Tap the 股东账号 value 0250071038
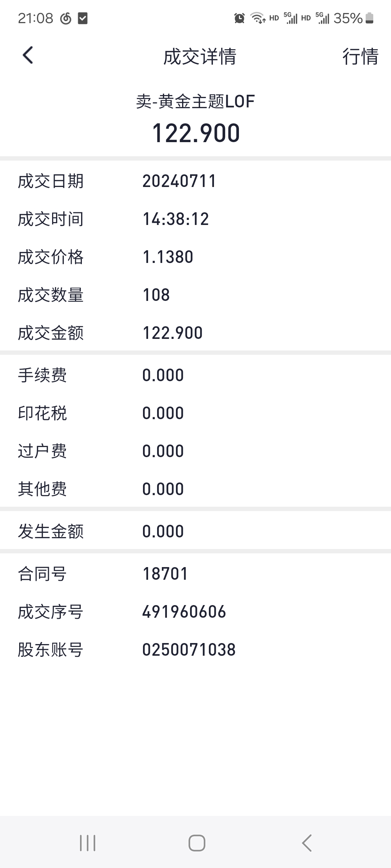This screenshot has width=391, height=868. click(x=189, y=650)
